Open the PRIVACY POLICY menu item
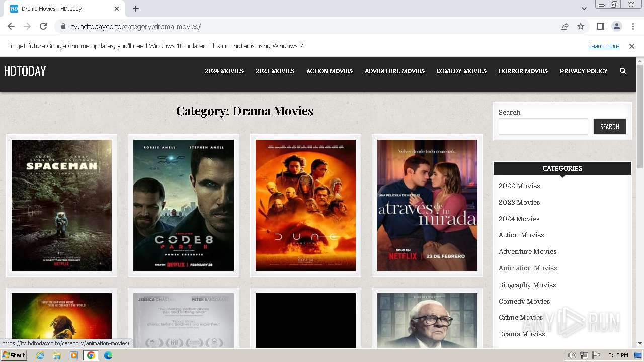Screen dimensions: 644x362 pyautogui.click(x=584, y=71)
